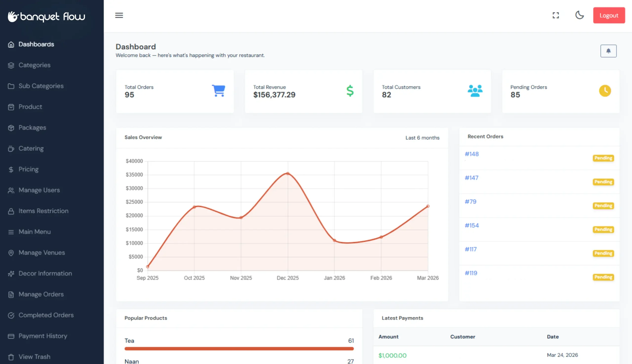Select Decor Information from sidebar

click(45, 273)
